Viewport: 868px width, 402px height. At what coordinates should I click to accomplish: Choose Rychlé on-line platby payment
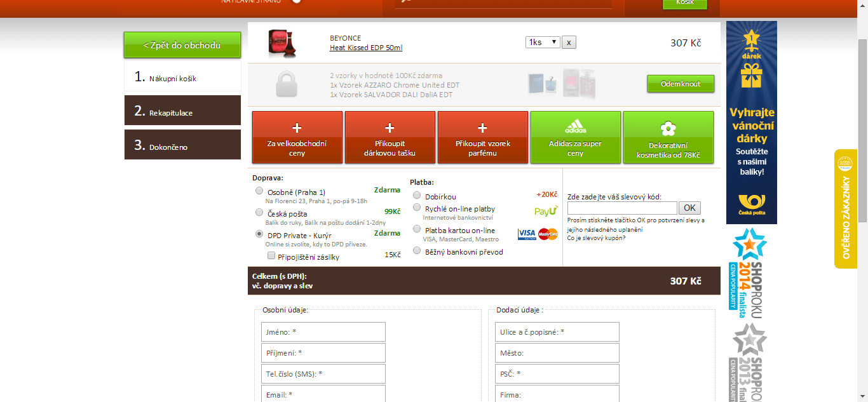point(417,208)
